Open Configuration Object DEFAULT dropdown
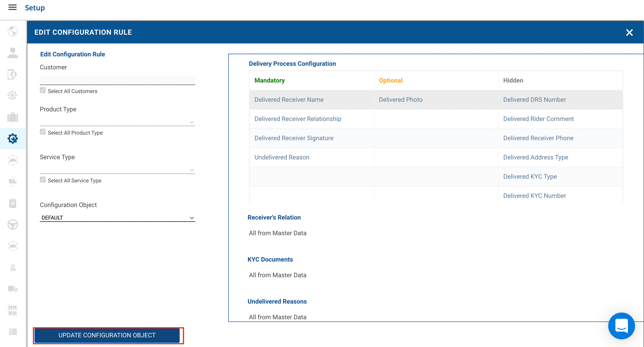 117,218
